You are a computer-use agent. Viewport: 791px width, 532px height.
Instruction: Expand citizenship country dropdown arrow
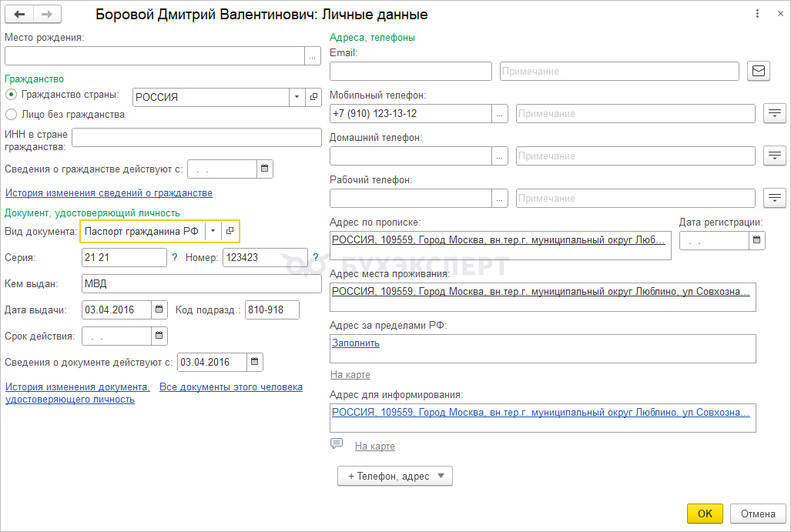click(x=297, y=97)
